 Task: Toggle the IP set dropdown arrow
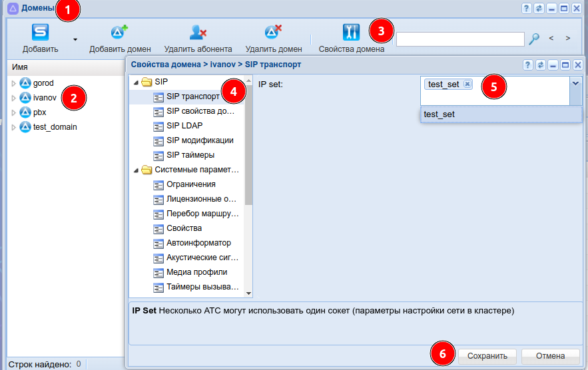pos(575,91)
